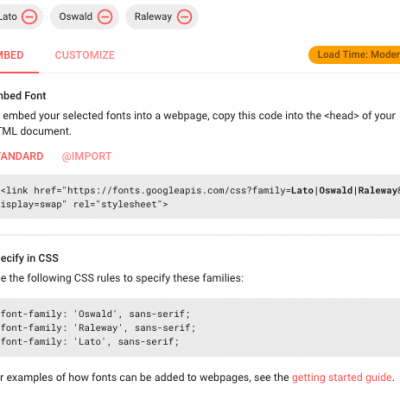Remove the Oswald font with minus icon
This screenshot has height=400, width=400.
(x=105, y=17)
